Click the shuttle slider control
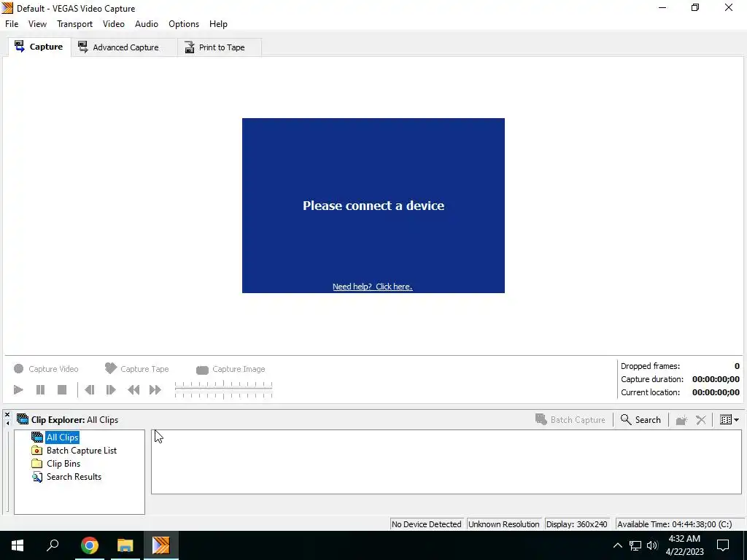The image size is (747, 560). pos(223,389)
